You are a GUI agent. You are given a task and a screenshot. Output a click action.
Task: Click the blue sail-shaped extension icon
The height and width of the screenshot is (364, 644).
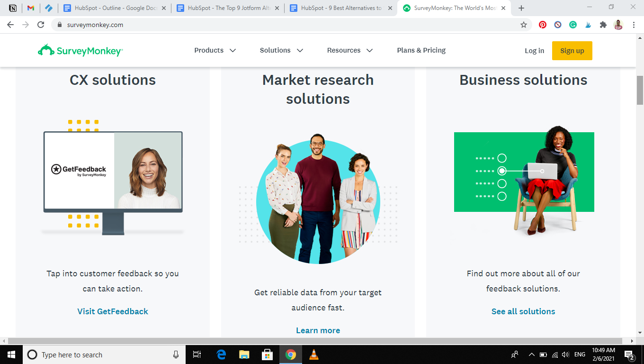pos(588,25)
